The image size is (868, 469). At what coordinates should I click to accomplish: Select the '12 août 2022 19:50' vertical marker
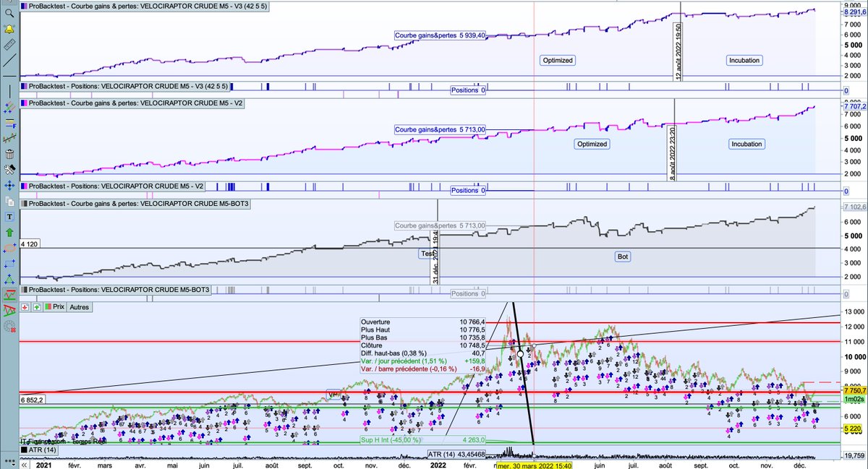point(679,50)
